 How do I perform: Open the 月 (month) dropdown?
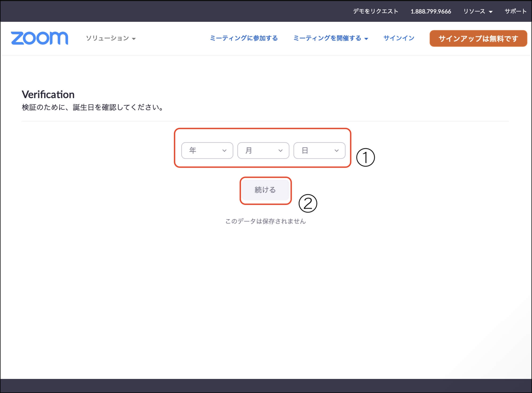pos(263,150)
